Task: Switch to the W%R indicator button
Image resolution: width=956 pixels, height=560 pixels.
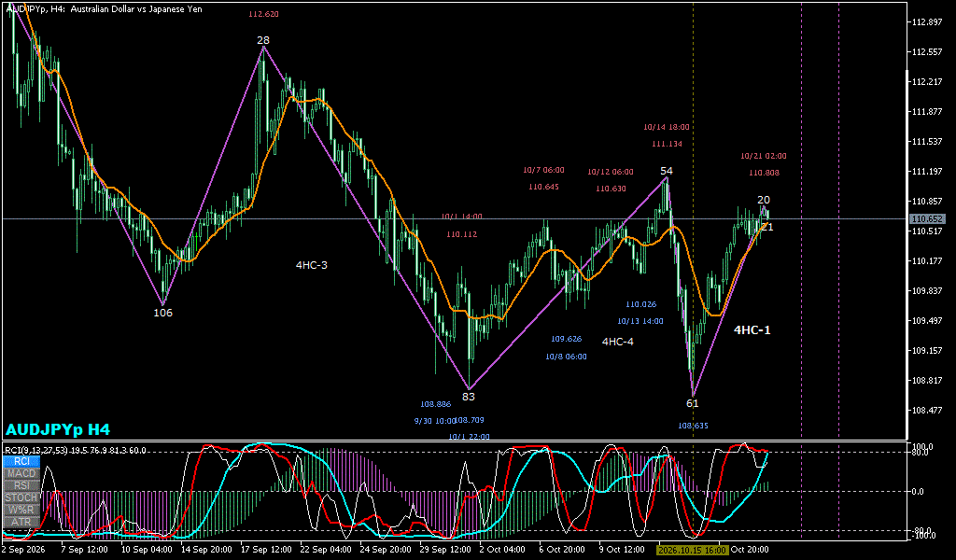Action: point(22,510)
